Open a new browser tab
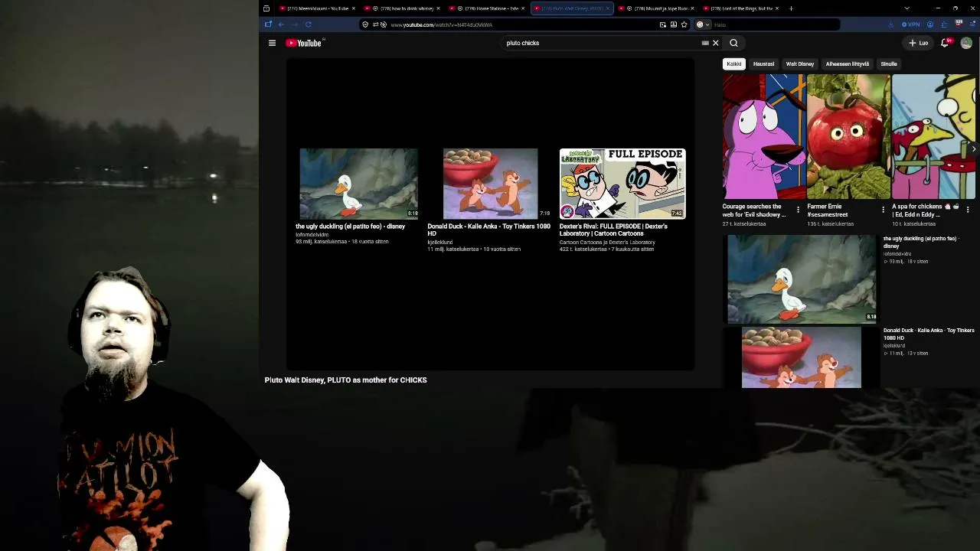Viewport: 980px width, 551px height. pyautogui.click(x=791, y=8)
